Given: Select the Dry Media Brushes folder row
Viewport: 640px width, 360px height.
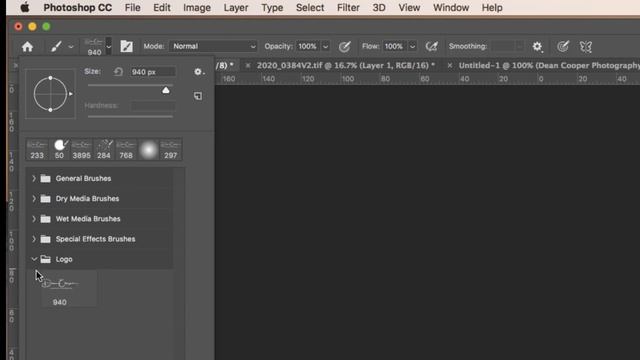Looking at the screenshot, I should [100, 198].
